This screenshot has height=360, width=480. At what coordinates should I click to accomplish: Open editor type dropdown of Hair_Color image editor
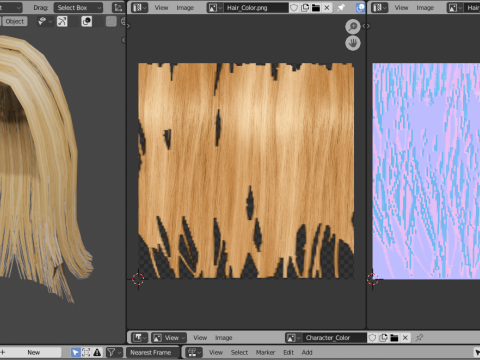pyautogui.click(x=139, y=7)
